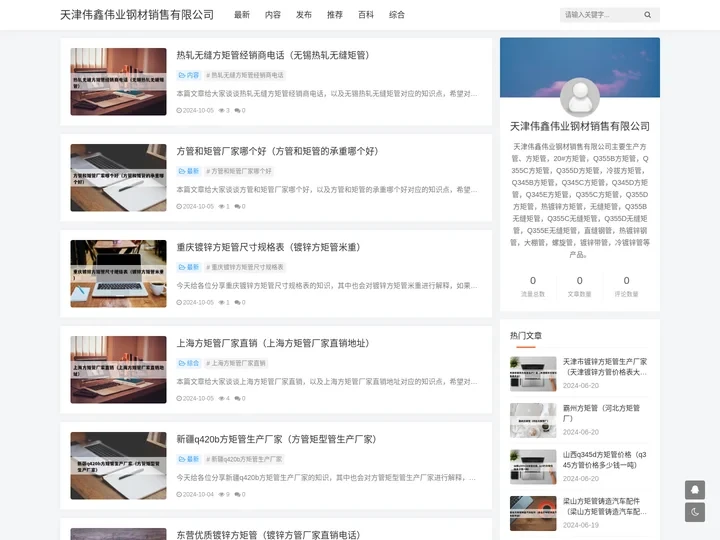Open the 发布 navigation menu item

[304, 15]
